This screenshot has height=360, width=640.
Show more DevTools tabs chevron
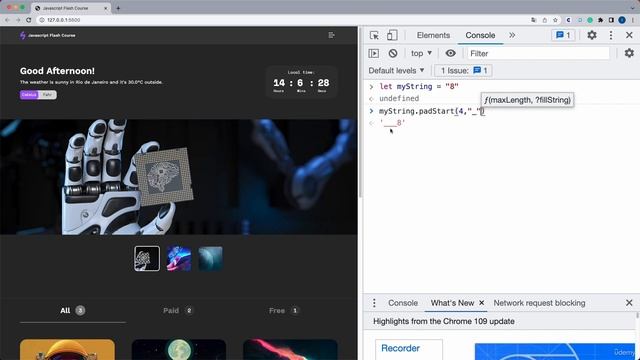click(x=512, y=36)
